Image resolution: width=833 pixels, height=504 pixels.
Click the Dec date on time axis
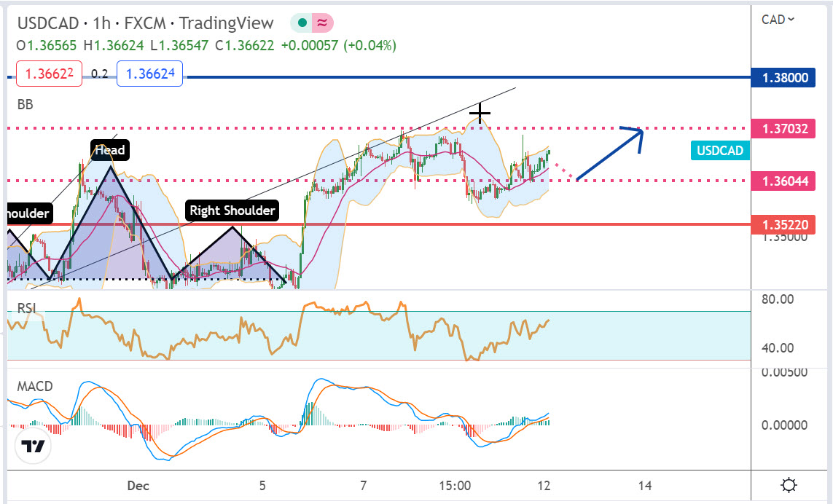(138, 485)
